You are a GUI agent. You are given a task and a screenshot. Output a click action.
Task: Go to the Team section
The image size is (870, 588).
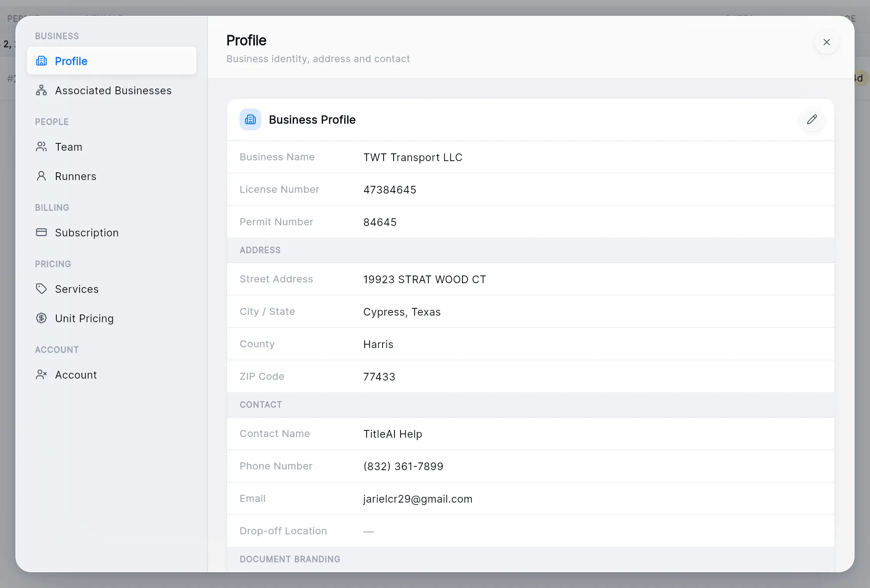(x=112, y=147)
